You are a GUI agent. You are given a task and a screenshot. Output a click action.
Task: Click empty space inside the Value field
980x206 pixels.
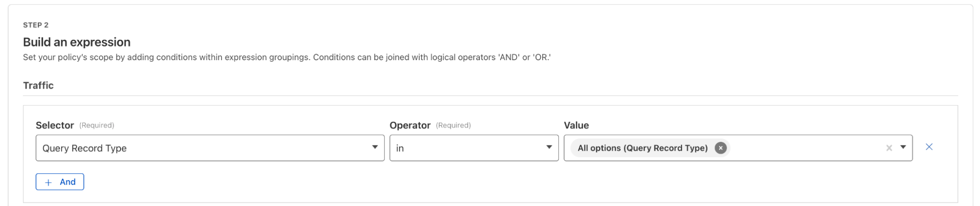pos(804,148)
